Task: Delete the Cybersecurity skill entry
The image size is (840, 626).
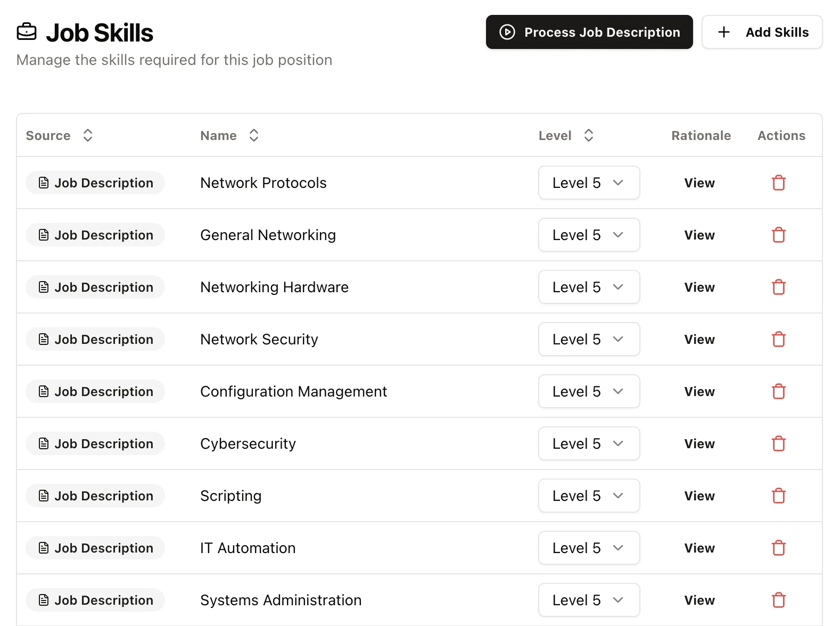Action: pos(778,443)
